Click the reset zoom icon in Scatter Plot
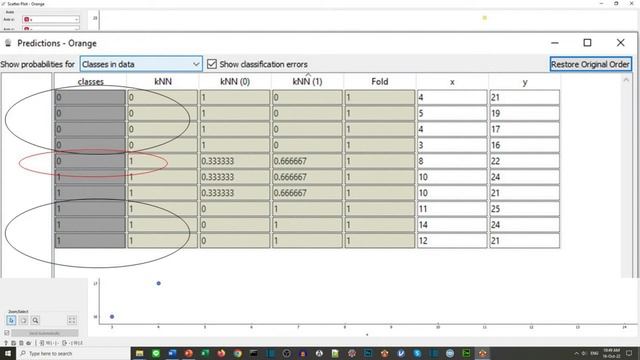Viewport: 640px width, 360px height. point(71,320)
